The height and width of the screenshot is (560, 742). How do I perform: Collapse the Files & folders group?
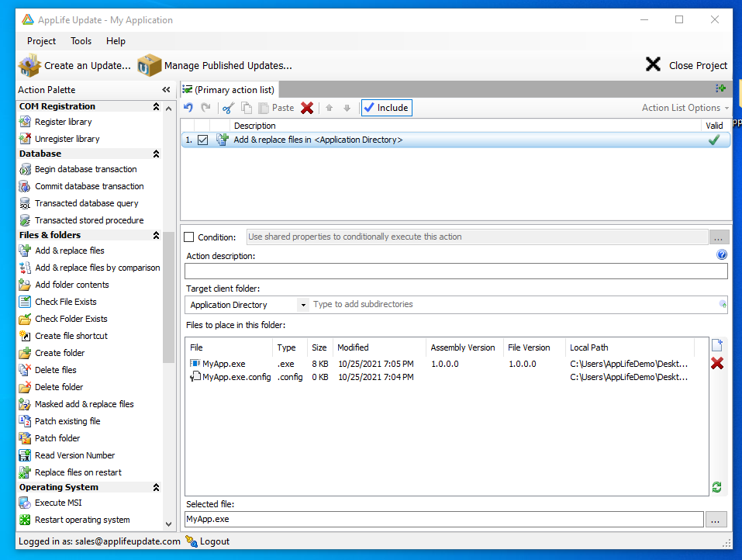click(156, 235)
